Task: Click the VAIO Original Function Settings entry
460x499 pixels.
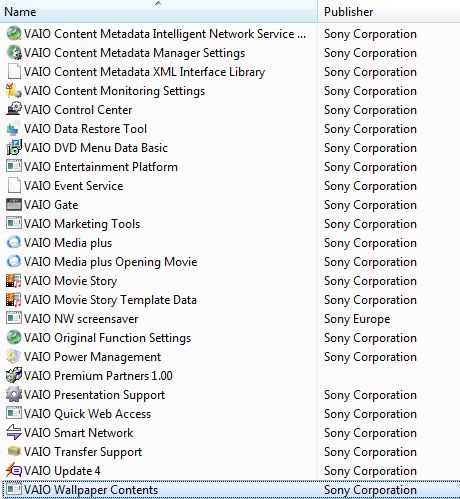Action: [x=107, y=338]
